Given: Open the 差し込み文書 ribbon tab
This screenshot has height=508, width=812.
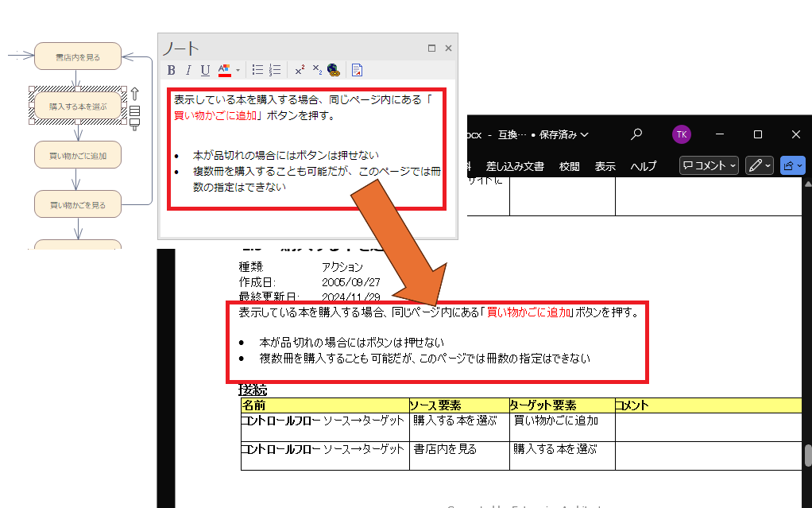Looking at the screenshot, I should pyautogui.click(x=515, y=166).
